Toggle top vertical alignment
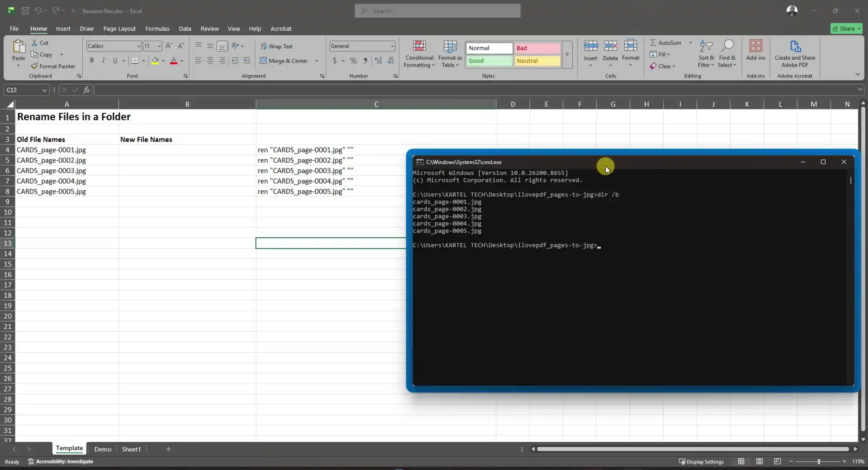The height and width of the screenshot is (470, 868). [x=198, y=46]
